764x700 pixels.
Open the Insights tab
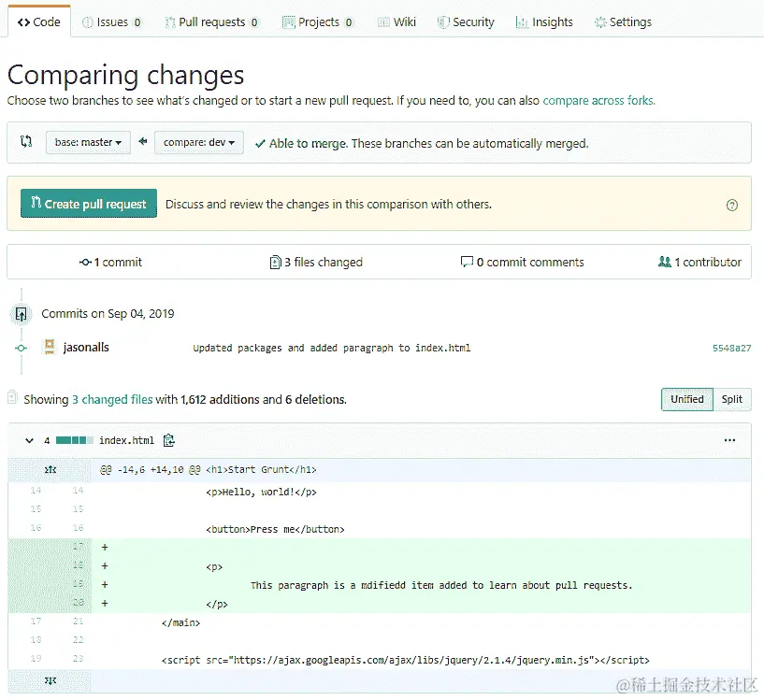point(544,21)
